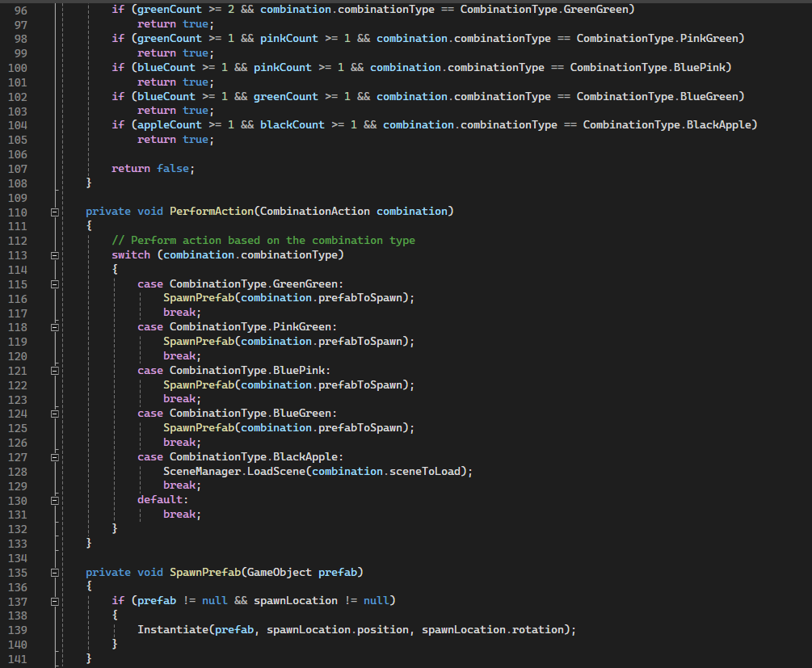The height and width of the screenshot is (668, 812).
Task: Collapse the BluePink case at line 121
Action: tap(54, 371)
